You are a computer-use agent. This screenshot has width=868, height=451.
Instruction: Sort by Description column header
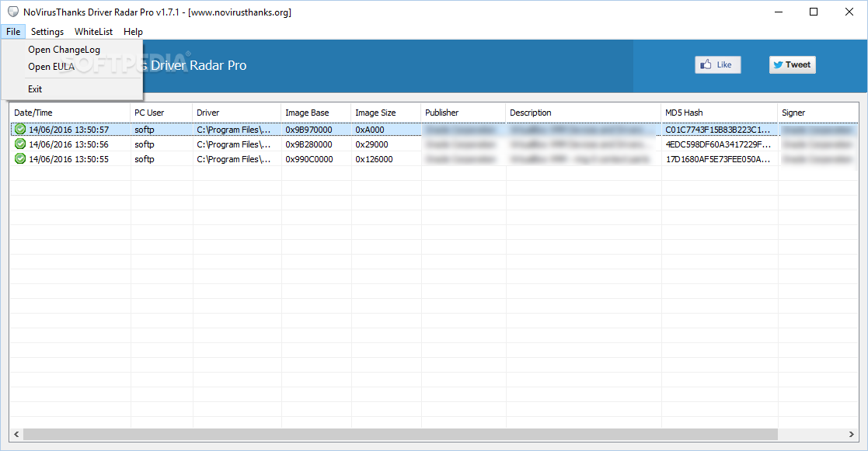[x=583, y=113]
